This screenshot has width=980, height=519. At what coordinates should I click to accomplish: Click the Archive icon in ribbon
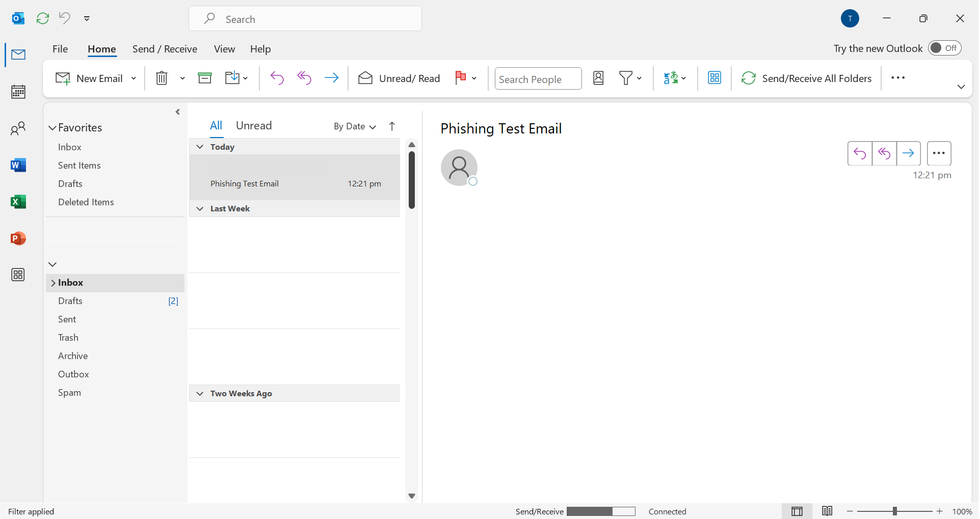pos(205,78)
